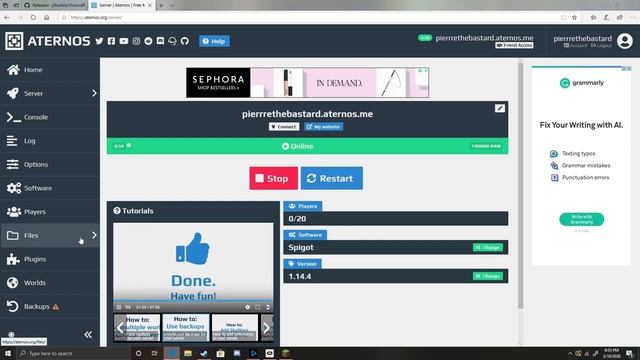Bookmark the page with the star icon
Screen dimensions: 640x360
574,18
